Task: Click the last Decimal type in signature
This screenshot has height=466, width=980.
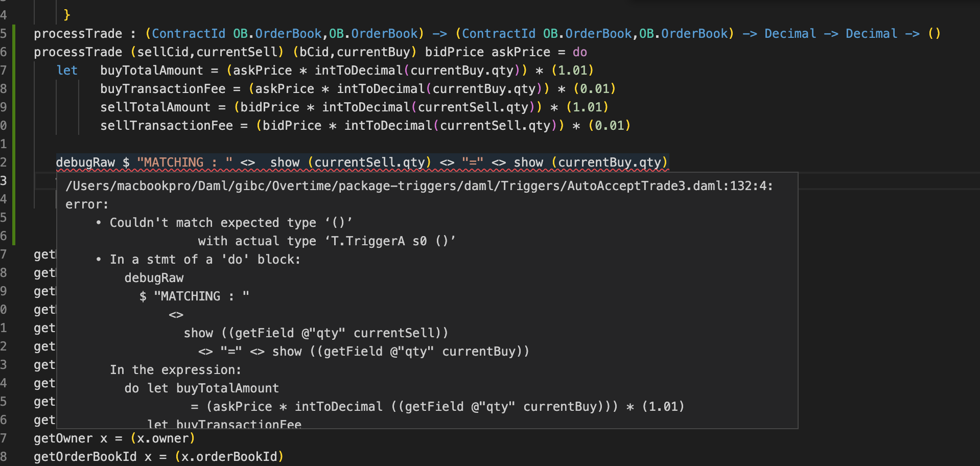Action: [x=871, y=34]
